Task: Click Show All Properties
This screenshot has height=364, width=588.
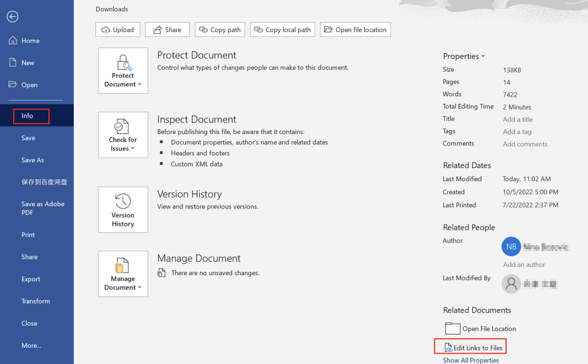Action: [471, 360]
